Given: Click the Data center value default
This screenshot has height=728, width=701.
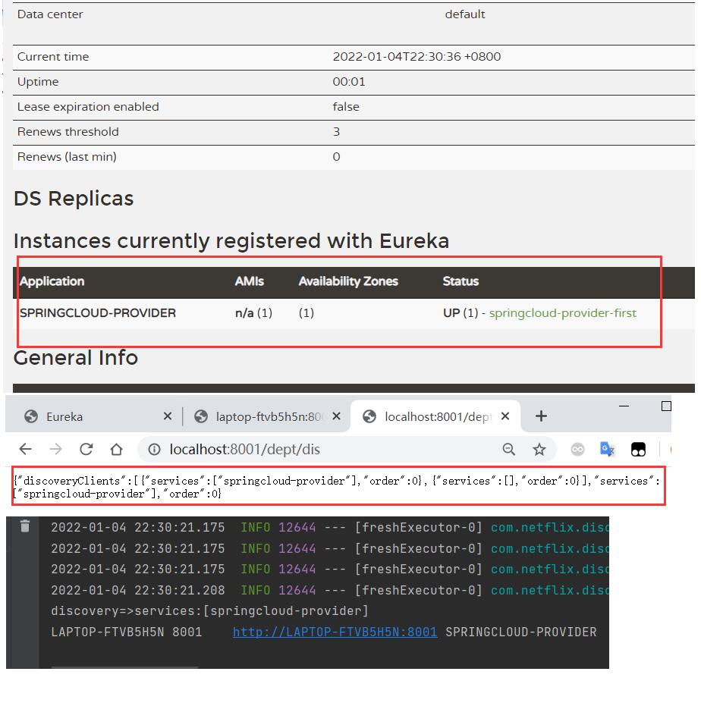Looking at the screenshot, I should click(465, 14).
